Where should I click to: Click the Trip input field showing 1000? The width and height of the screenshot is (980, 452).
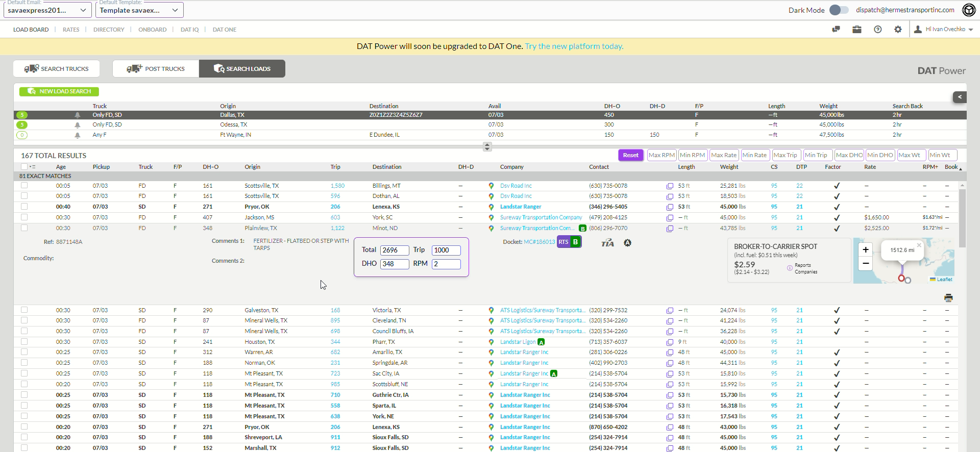pyautogui.click(x=446, y=250)
